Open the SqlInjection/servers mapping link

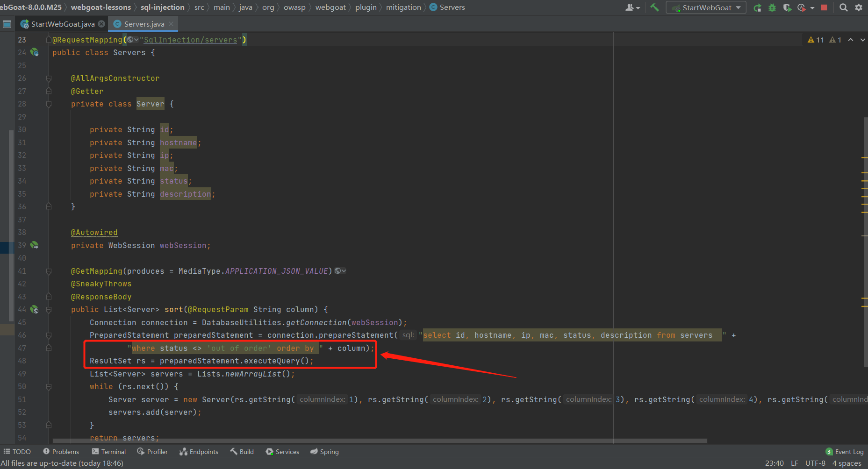[191, 40]
